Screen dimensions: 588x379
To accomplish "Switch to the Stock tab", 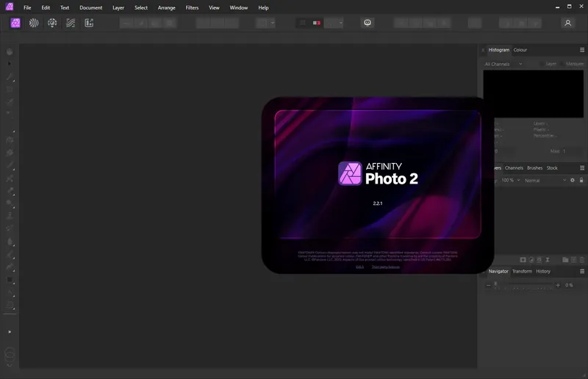I will click(552, 168).
